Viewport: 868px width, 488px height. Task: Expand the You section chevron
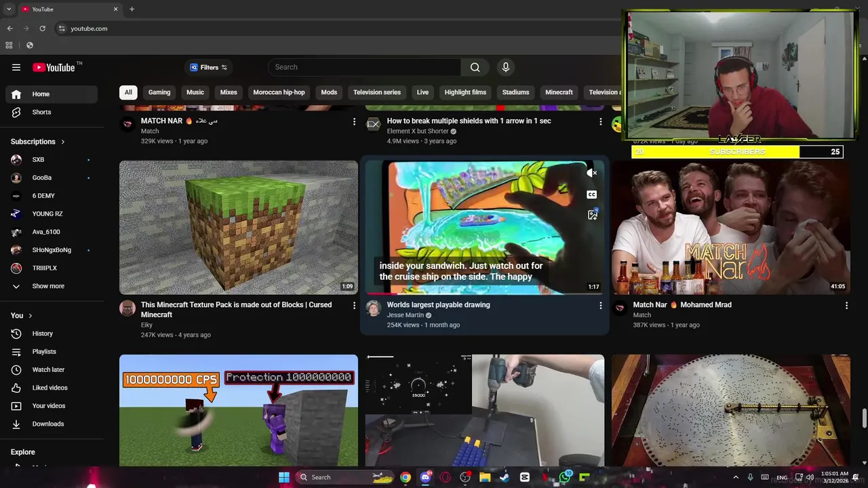tap(30, 315)
